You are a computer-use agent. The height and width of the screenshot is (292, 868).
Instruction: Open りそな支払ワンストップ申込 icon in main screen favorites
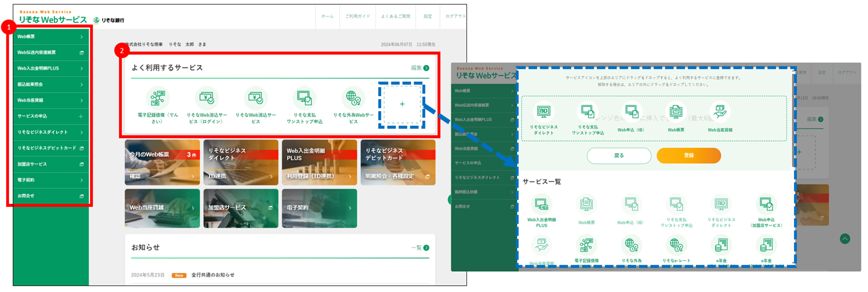[305, 97]
